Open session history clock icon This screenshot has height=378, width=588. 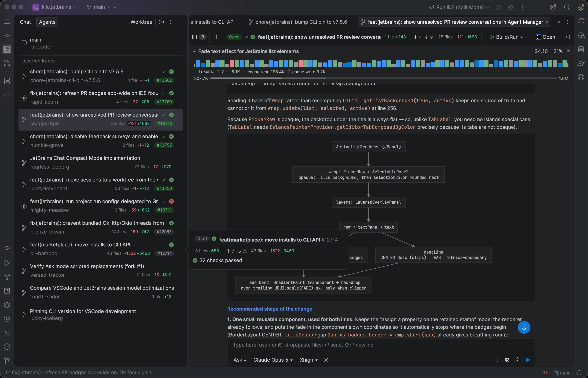(161, 22)
